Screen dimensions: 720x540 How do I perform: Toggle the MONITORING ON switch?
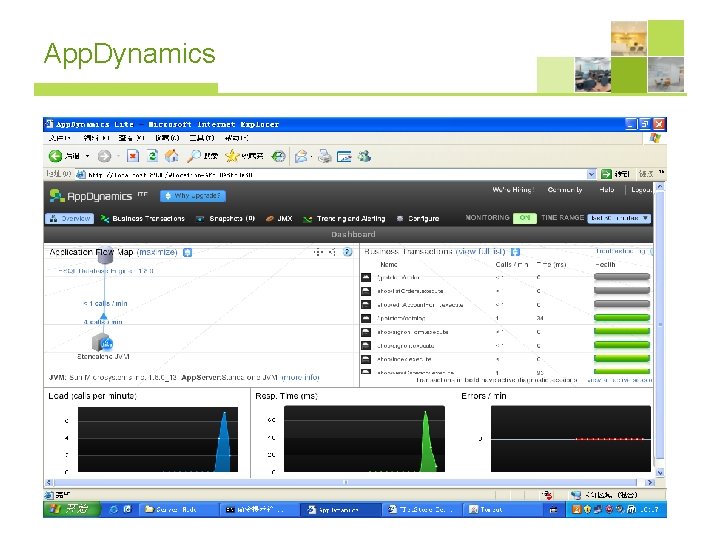525,218
